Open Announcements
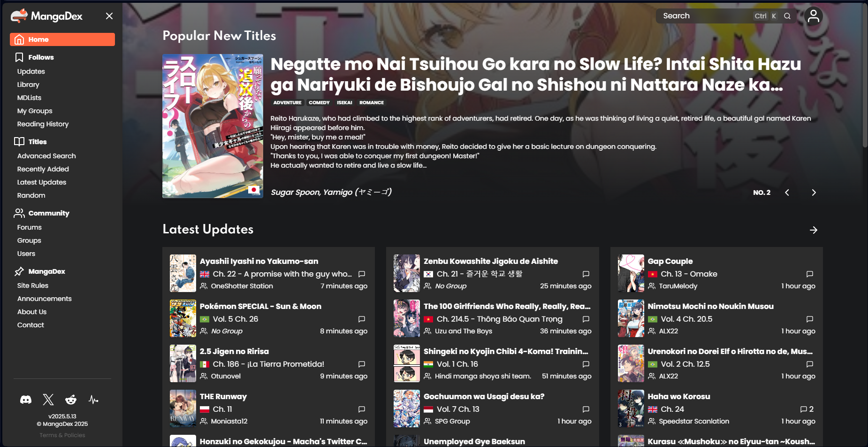This screenshot has height=447, width=868. pos(45,299)
